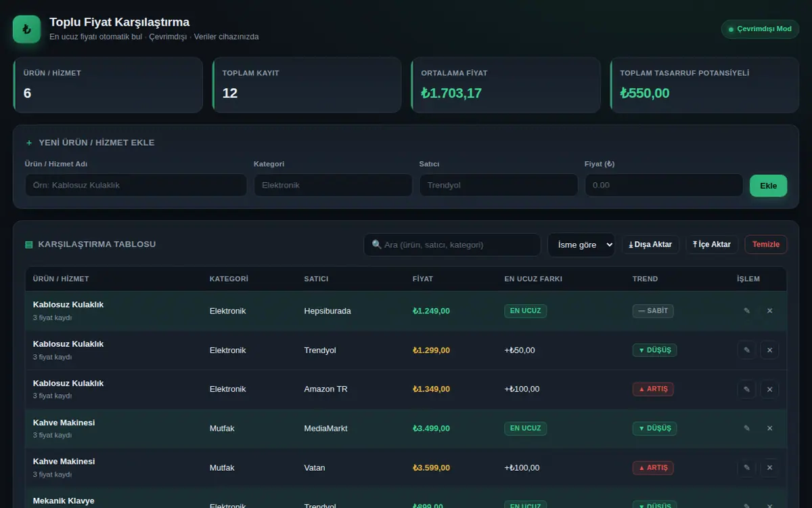Remove the Trendyol Kablosuz Kulaklık row
Screen dimensions: 812x508
click(x=769, y=350)
